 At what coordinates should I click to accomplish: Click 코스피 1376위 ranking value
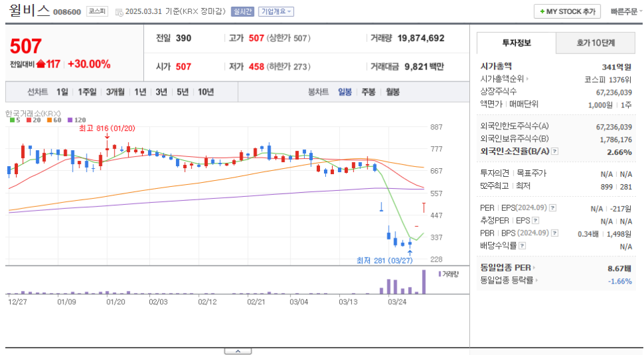608,79
